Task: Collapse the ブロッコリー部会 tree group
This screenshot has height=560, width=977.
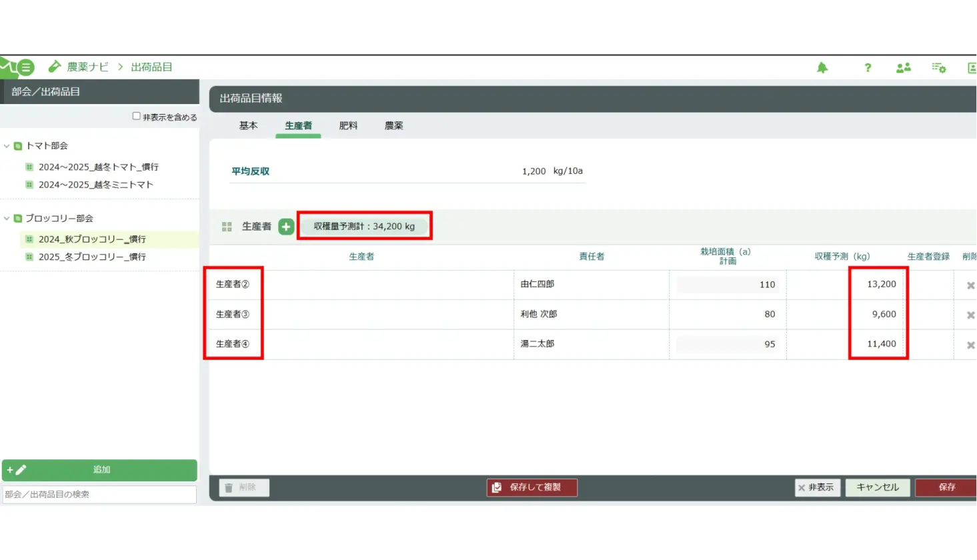Action: pos(7,219)
